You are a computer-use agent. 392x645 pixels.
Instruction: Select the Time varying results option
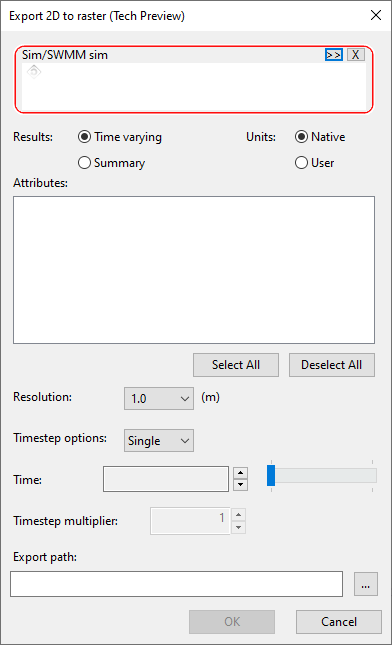point(120,137)
